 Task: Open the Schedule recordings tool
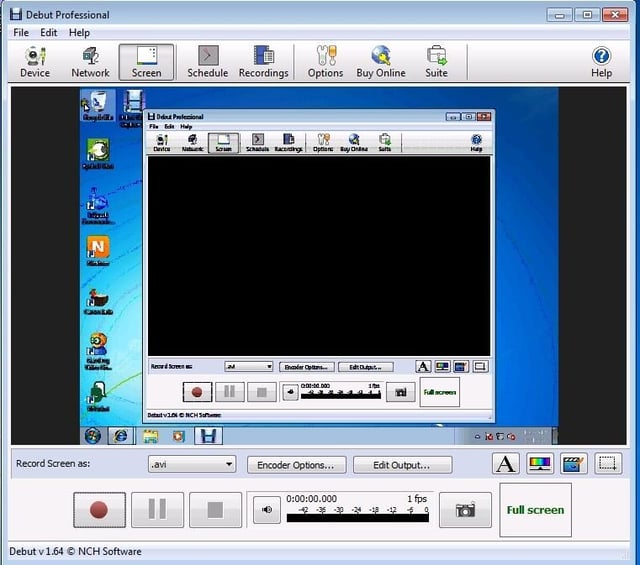[207, 62]
